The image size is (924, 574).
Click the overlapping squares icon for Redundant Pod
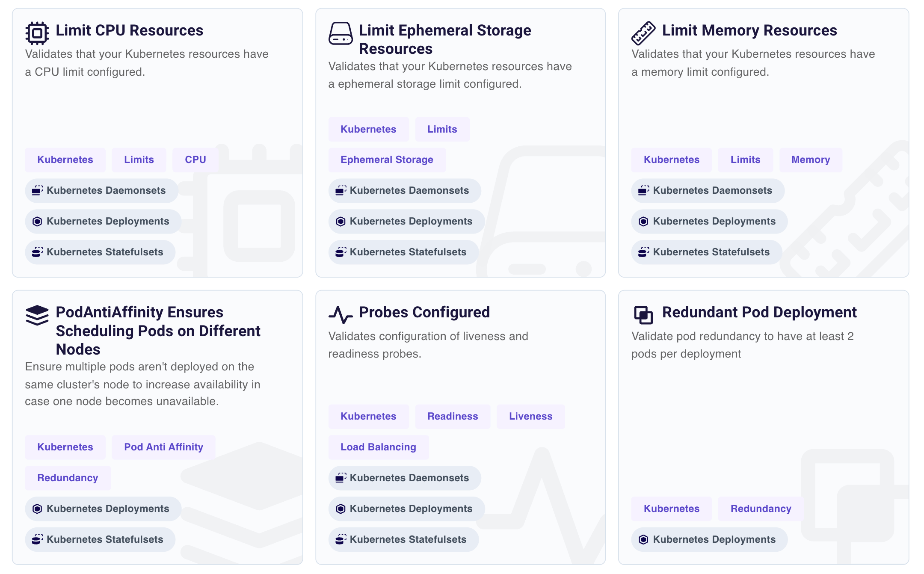coord(643,315)
